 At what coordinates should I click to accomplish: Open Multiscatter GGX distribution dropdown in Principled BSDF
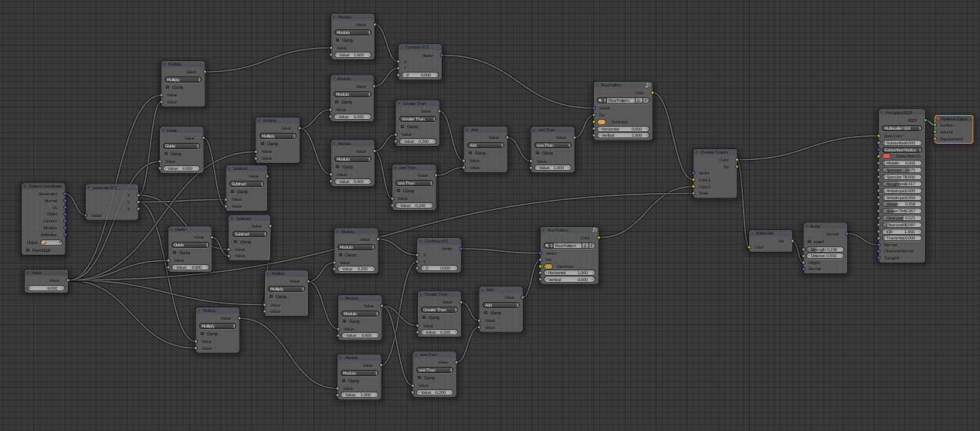(x=902, y=128)
